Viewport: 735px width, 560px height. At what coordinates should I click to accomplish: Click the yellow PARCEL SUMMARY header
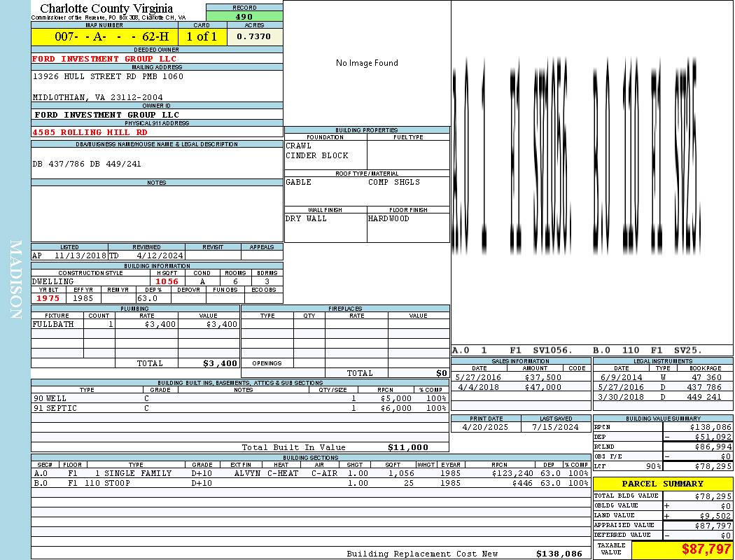coord(663,484)
